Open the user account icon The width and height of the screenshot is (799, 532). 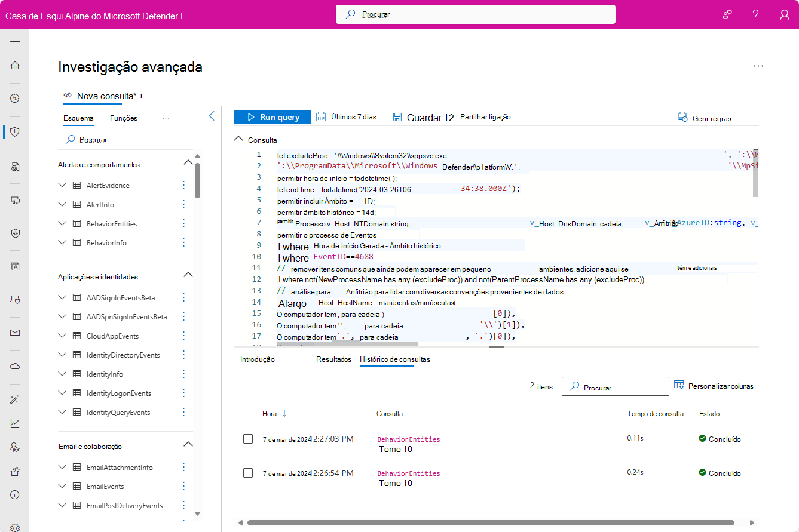coord(785,14)
